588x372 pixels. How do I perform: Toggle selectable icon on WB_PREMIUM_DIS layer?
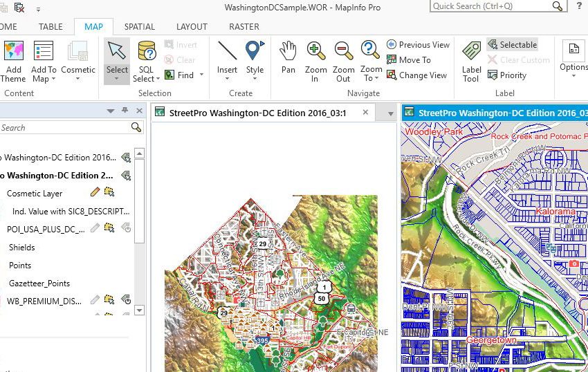109,299
